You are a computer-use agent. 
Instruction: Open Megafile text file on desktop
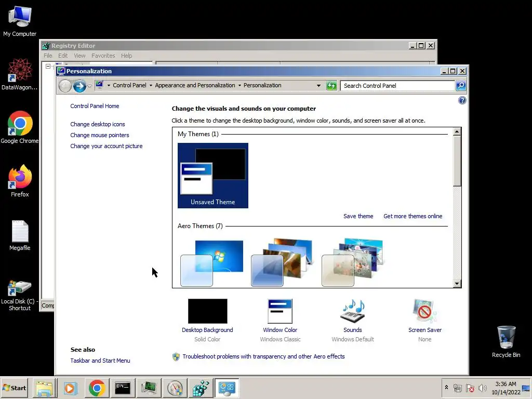[20, 235]
